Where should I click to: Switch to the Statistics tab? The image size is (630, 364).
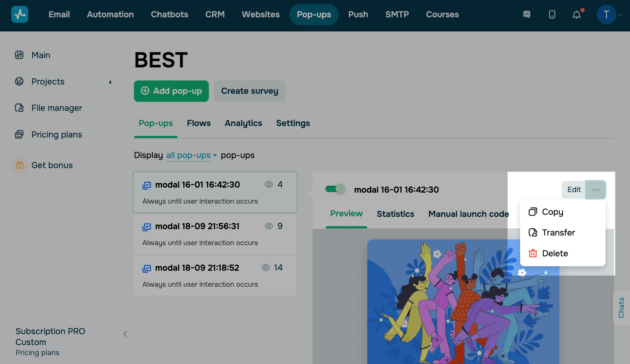tap(395, 214)
